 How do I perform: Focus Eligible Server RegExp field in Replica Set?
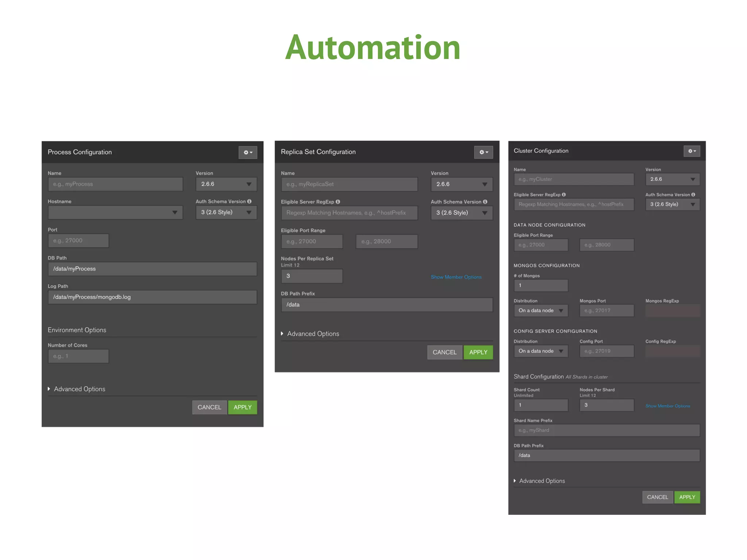(349, 213)
